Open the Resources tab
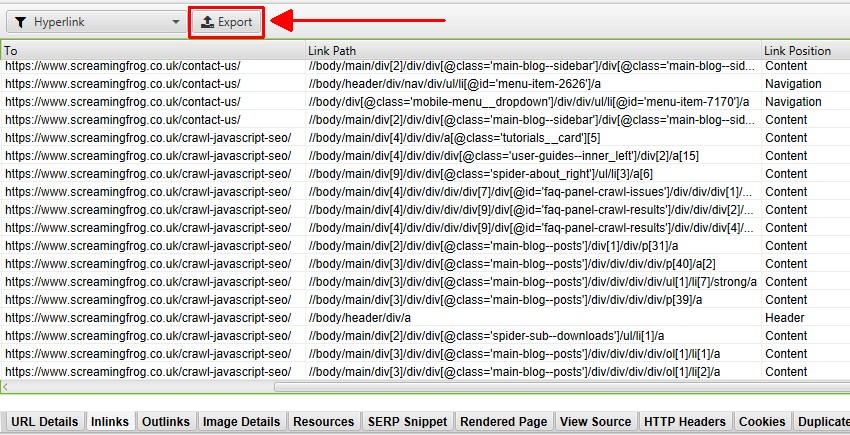This screenshot has height=435, width=850. tap(324, 421)
